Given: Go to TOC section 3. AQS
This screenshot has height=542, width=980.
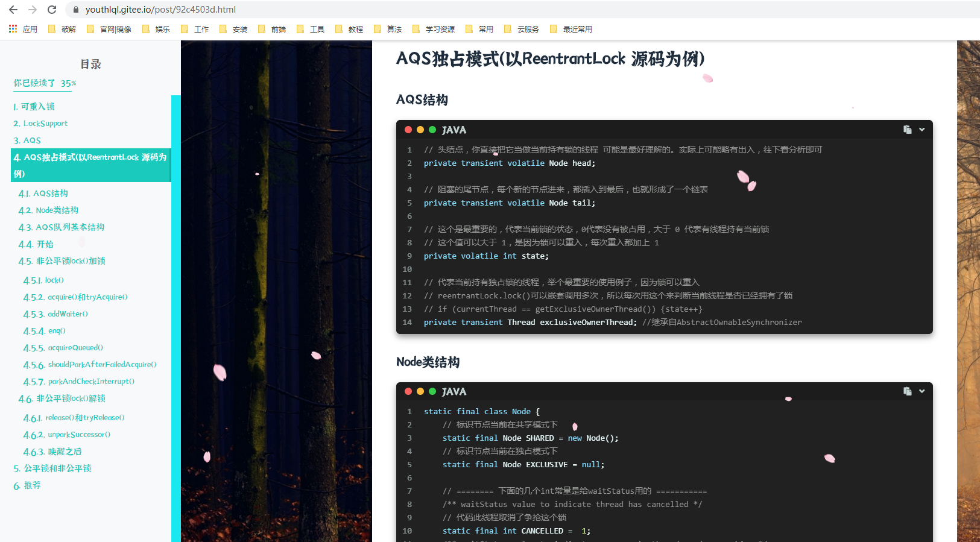Looking at the screenshot, I should [x=27, y=140].
